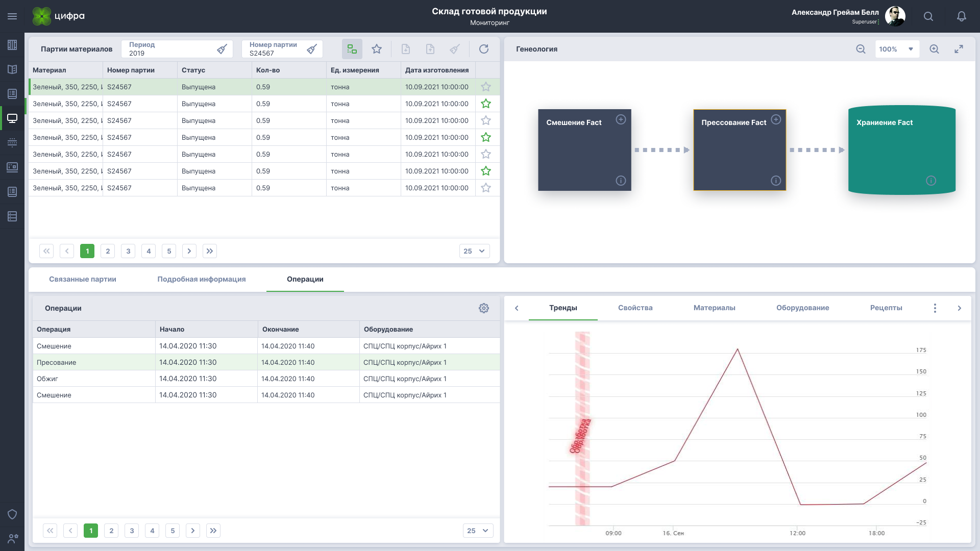This screenshot has width=980, height=551.
Task: Select the Операции tab
Action: pos(305,279)
